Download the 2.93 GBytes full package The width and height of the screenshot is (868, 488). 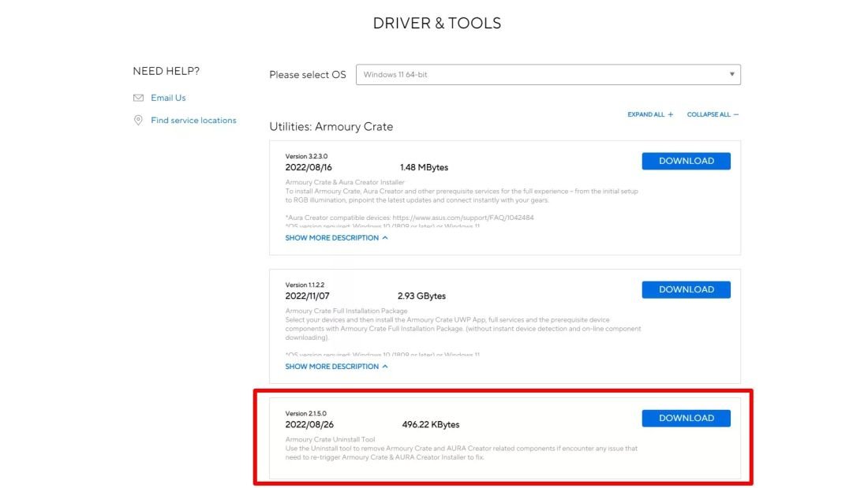tap(686, 289)
